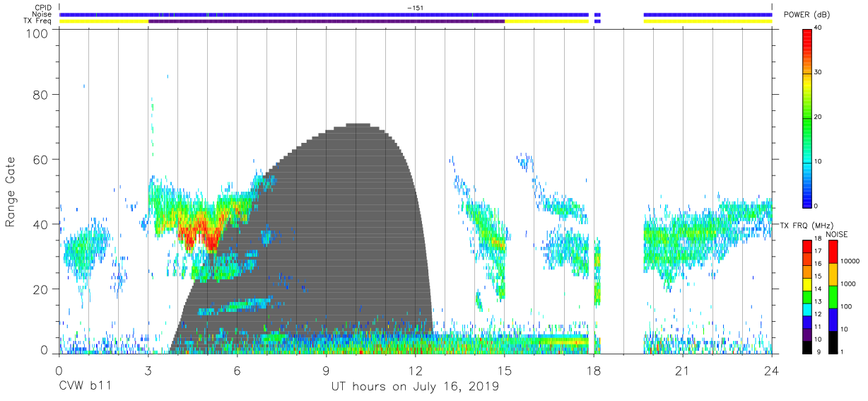Click the 18 tick on UT hours axis
868x401 pixels.
tap(594, 371)
